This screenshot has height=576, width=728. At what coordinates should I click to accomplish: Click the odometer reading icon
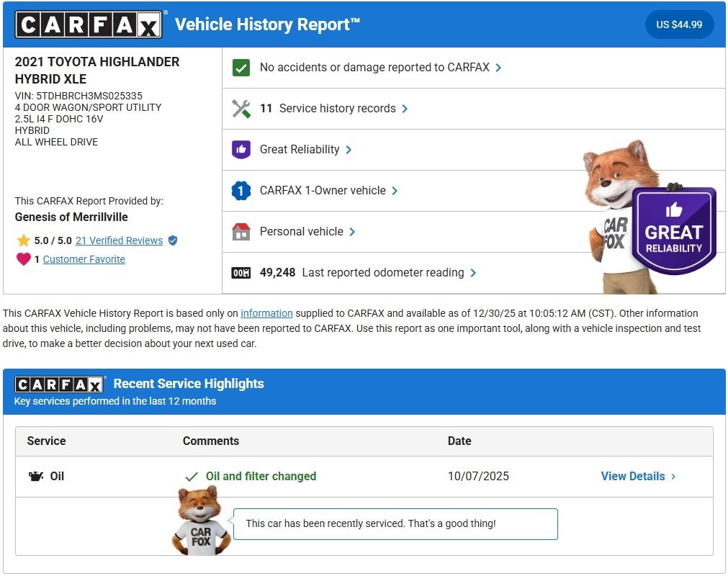pyautogui.click(x=241, y=273)
